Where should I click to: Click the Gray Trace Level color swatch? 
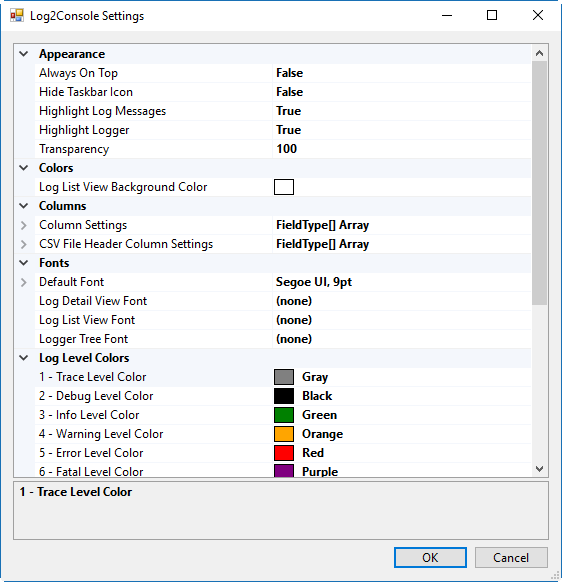pos(284,377)
